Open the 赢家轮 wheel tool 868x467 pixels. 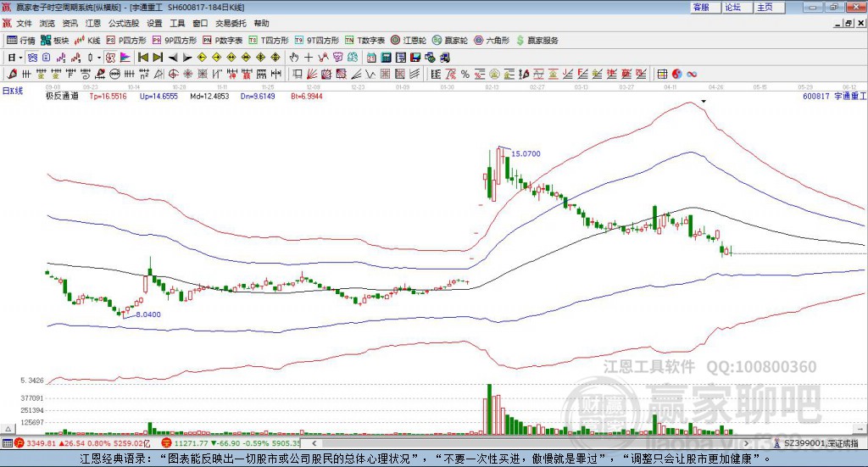click(449, 41)
